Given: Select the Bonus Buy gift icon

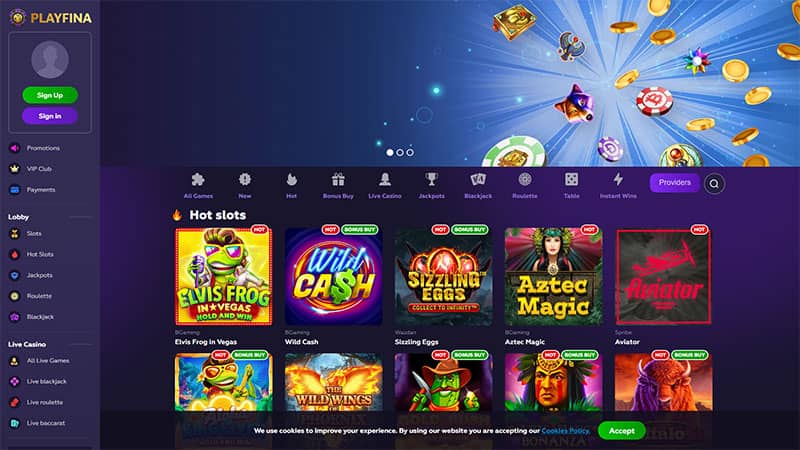Looking at the screenshot, I should [x=338, y=185].
